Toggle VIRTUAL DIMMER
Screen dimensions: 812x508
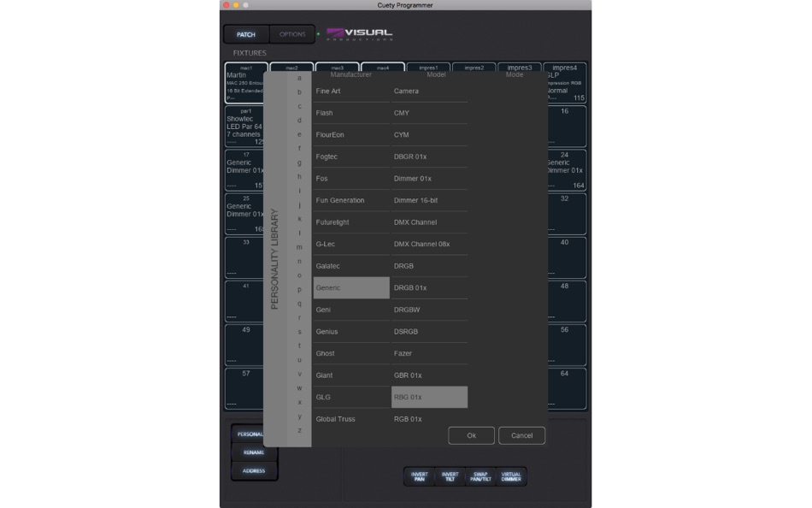coord(510,476)
